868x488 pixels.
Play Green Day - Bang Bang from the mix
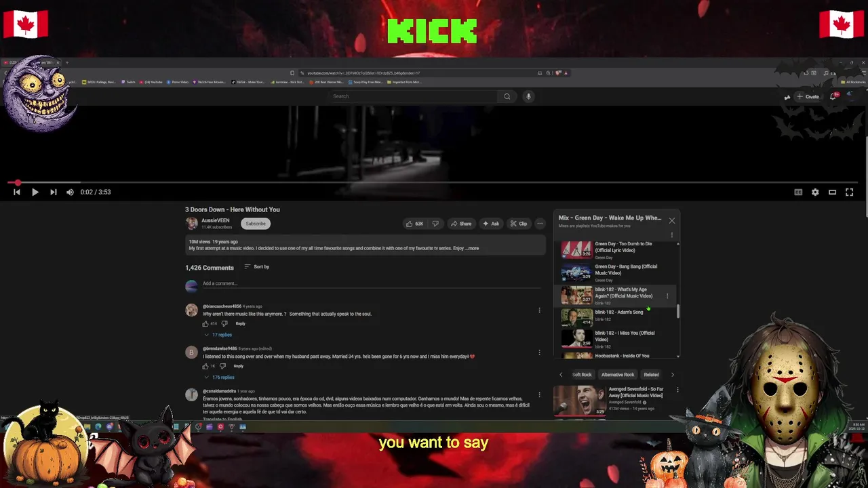tap(614, 273)
